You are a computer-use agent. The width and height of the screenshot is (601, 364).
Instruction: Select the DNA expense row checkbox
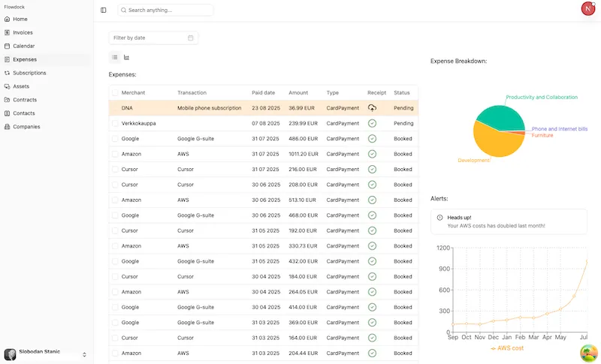tap(115, 108)
